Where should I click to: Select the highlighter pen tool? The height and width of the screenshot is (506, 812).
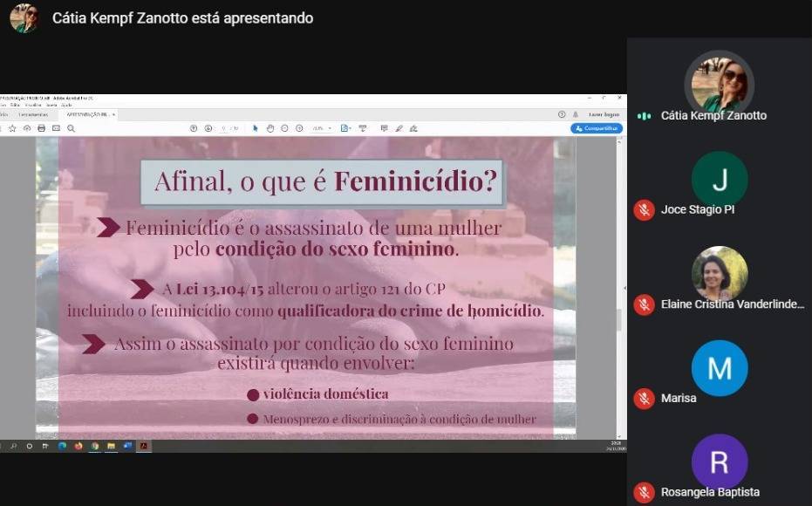(399, 128)
